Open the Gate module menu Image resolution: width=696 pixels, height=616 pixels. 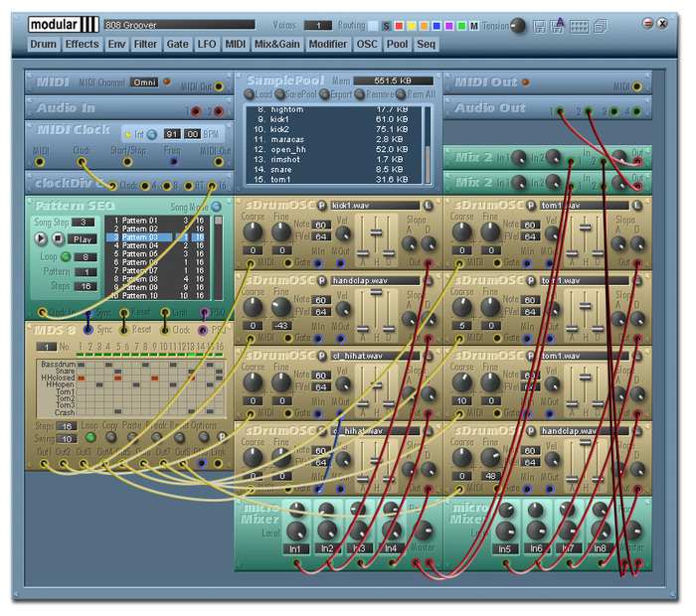178,45
